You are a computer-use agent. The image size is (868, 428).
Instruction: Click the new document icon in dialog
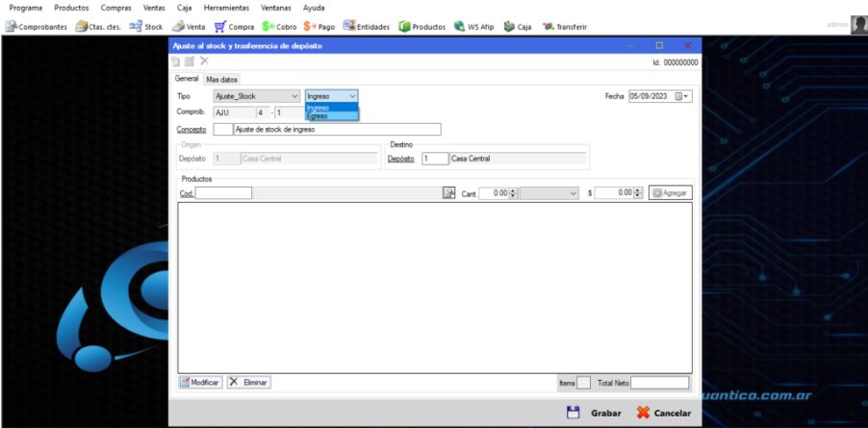175,62
